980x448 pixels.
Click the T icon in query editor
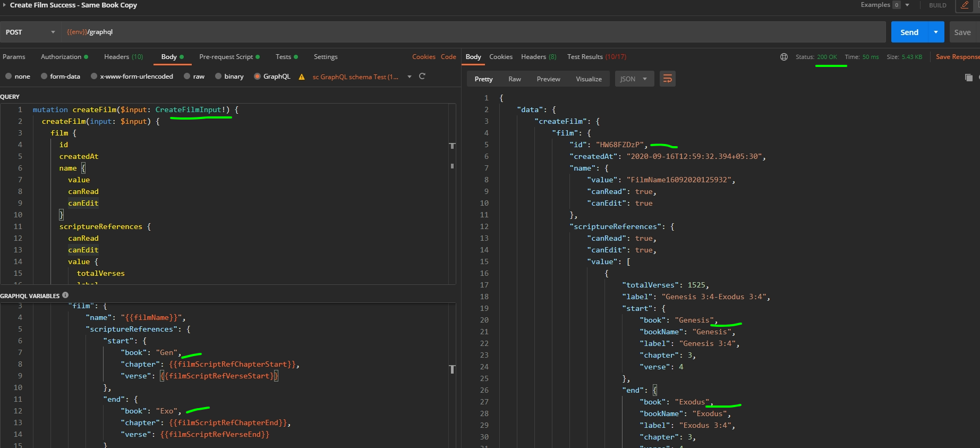pyautogui.click(x=452, y=146)
